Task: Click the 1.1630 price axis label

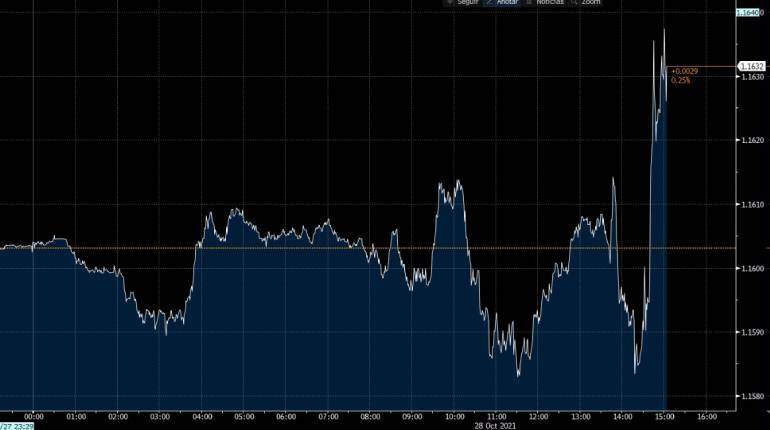Action: (x=752, y=77)
